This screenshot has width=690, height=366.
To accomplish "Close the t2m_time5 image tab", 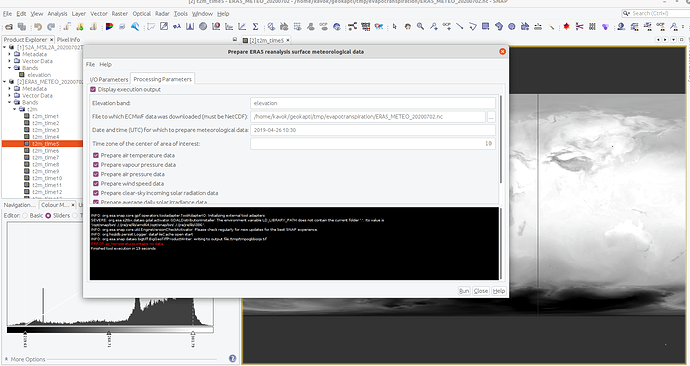I will [x=288, y=40].
